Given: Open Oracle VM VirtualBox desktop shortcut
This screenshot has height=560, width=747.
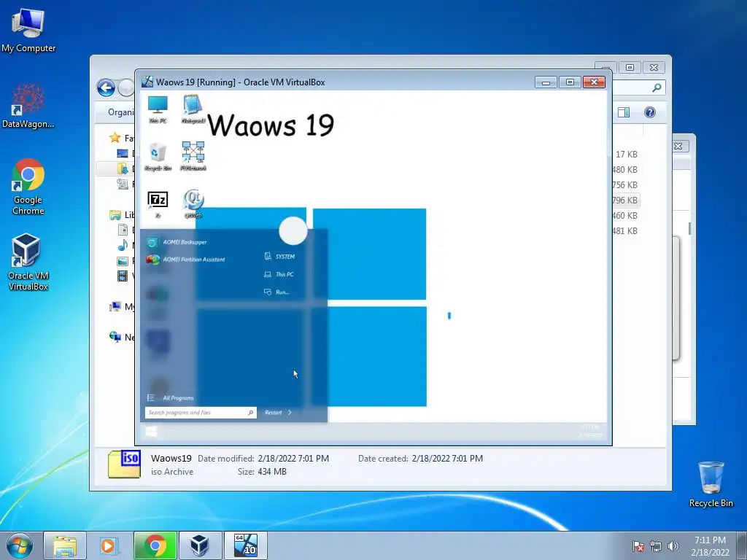Looking at the screenshot, I should (x=28, y=262).
